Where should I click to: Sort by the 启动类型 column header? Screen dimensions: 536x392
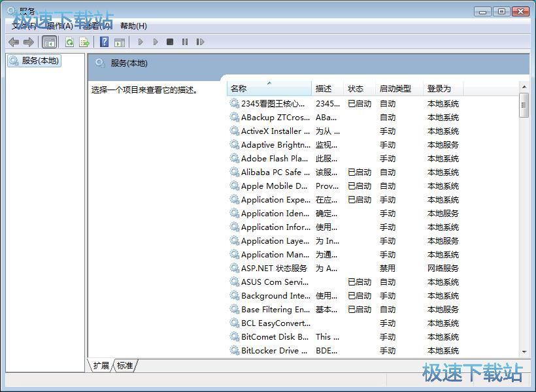(x=399, y=88)
